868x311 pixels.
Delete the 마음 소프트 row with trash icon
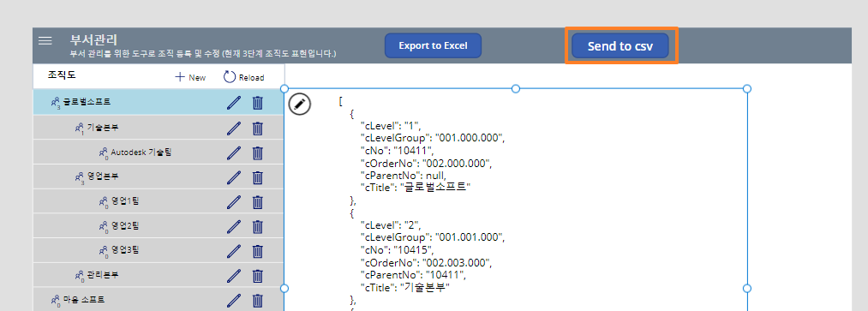(x=257, y=301)
